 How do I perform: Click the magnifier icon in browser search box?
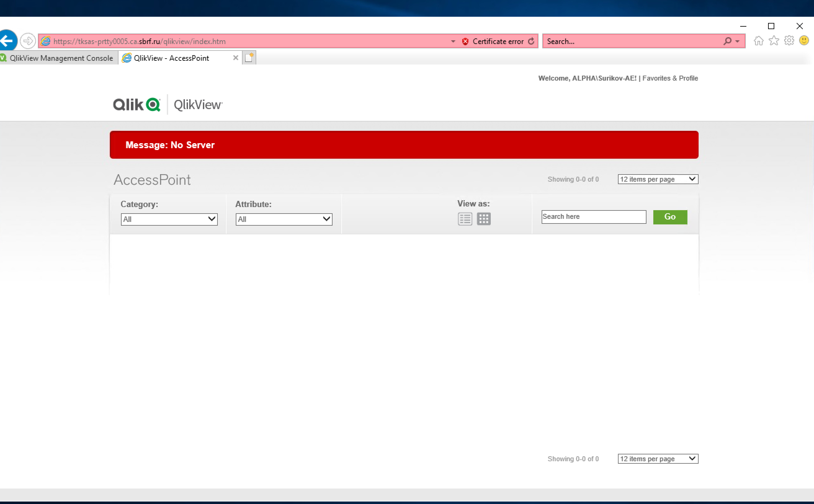coord(727,41)
